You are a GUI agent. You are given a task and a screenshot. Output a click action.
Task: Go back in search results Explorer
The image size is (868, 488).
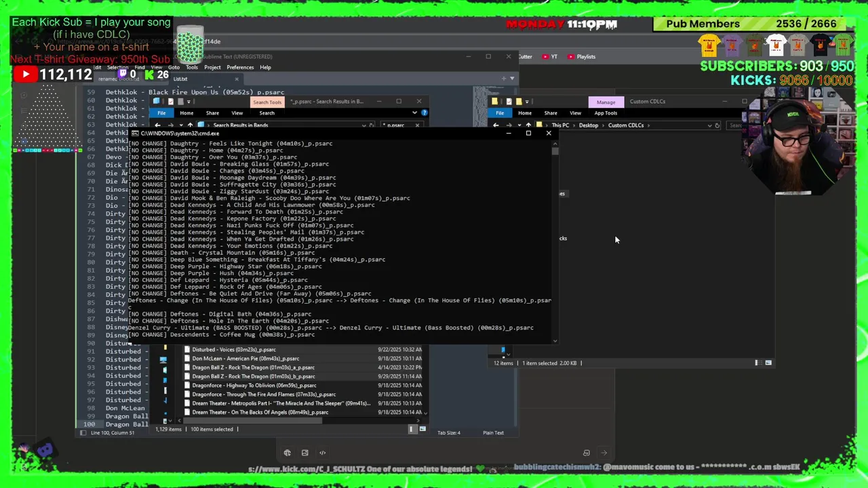[x=157, y=125]
